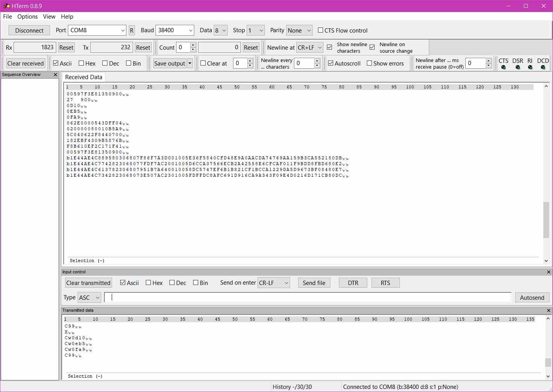
Task: Refresh port list with the R button
Action: (x=132, y=30)
